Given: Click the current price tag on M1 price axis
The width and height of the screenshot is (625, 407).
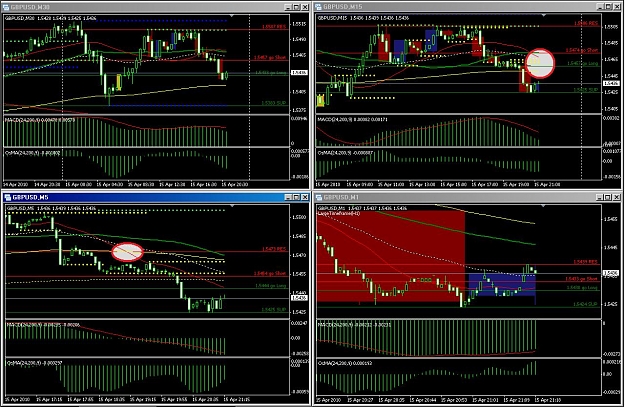Looking at the screenshot, I should click(x=611, y=273).
